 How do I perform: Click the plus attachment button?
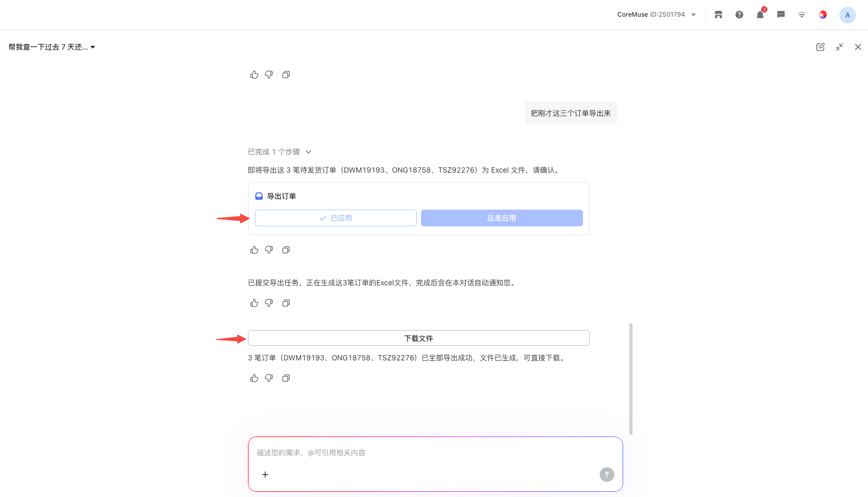(x=265, y=475)
